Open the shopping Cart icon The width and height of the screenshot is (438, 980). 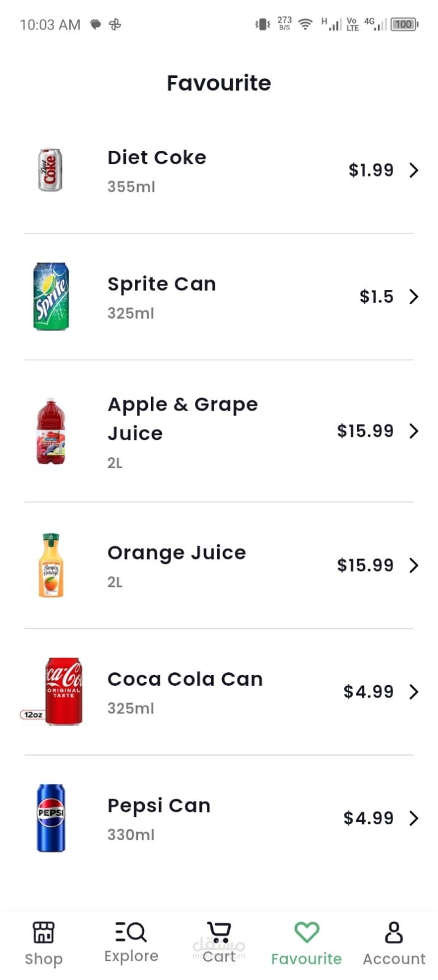[218, 932]
